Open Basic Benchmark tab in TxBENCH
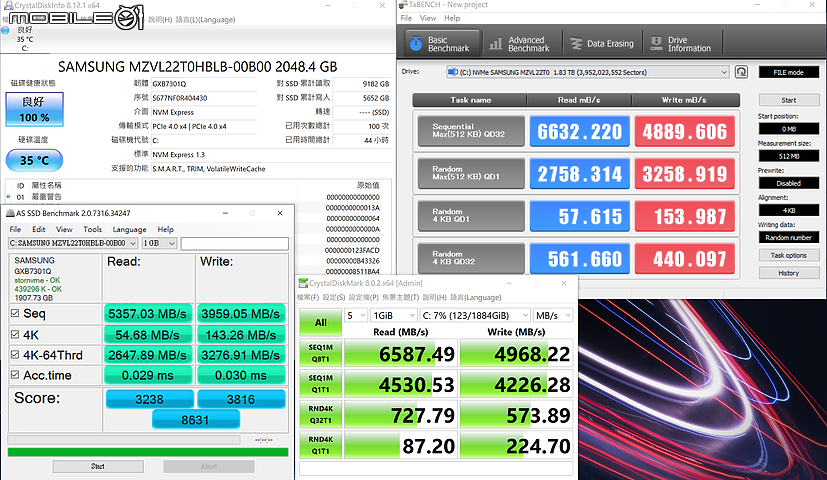The image size is (827, 480). coord(442,43)
